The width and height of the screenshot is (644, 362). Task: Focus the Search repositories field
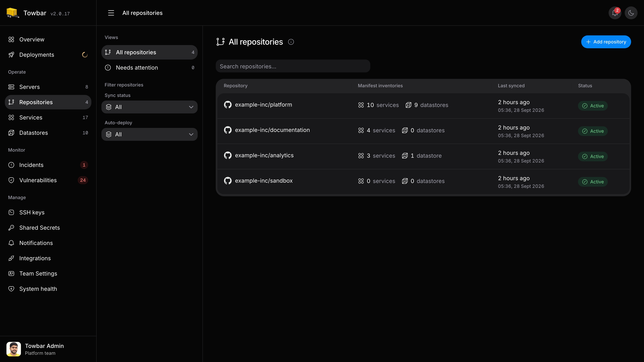293,66
